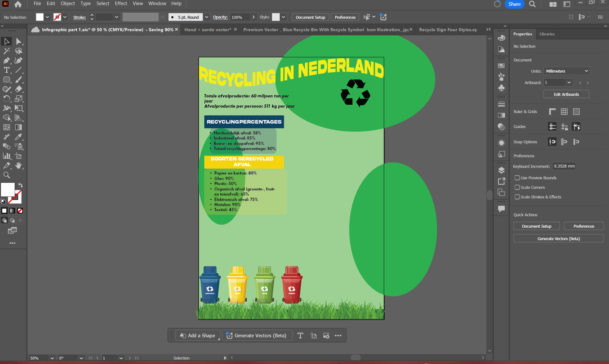Select the Hand + aarde vector document tab

[x=207, y=29]
